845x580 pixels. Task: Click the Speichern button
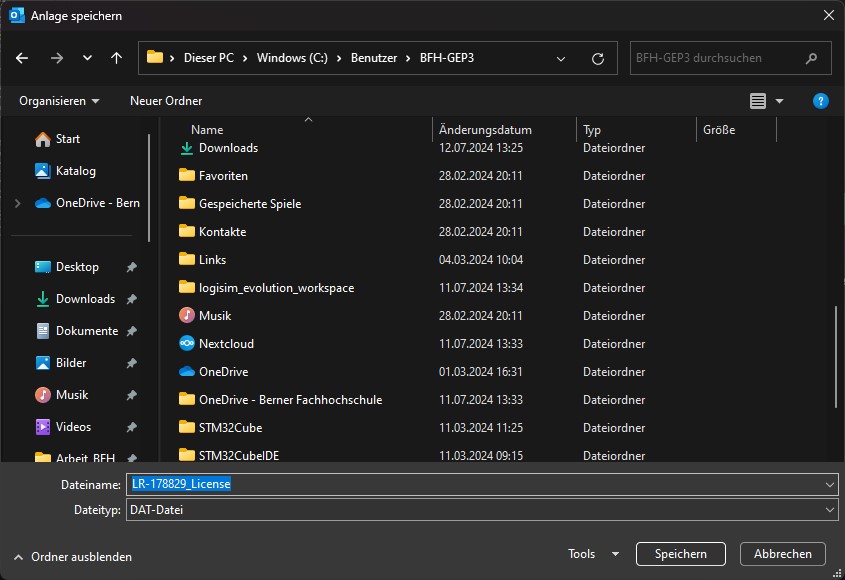pyautogui.click(x=681, y=554)
